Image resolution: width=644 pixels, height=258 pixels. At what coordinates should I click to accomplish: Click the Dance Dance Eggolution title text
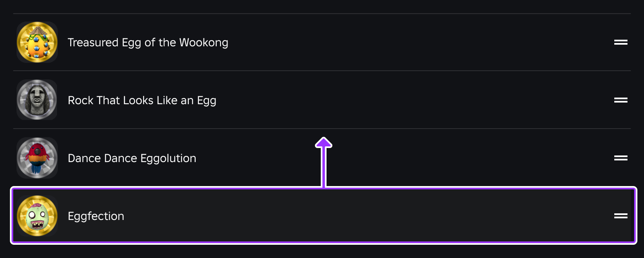point(132,158)
